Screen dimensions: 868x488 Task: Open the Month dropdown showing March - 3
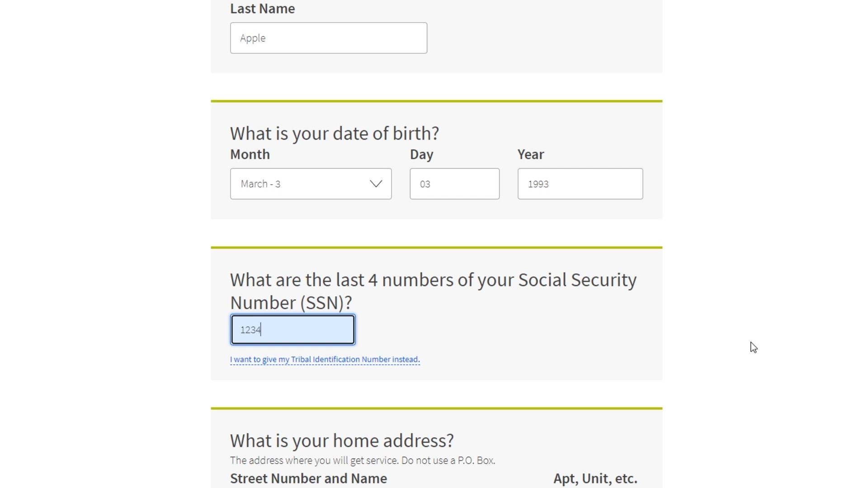pos(311,184)
